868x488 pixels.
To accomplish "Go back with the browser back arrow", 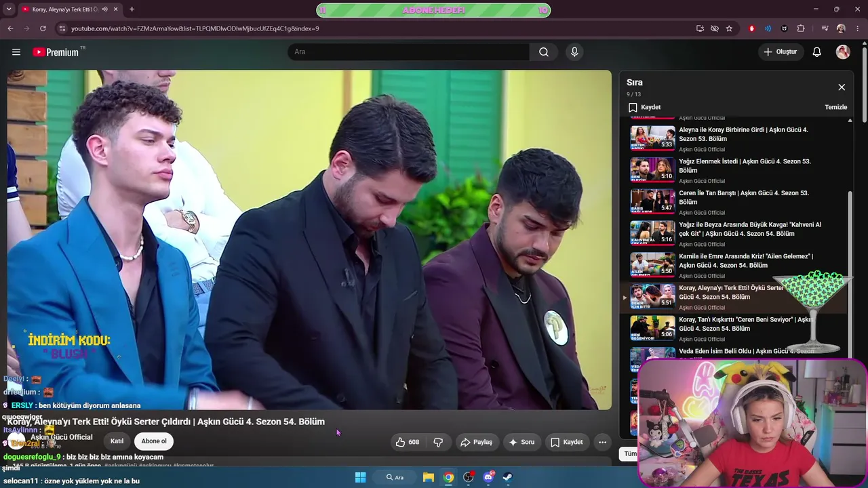I will pos(10,28).
